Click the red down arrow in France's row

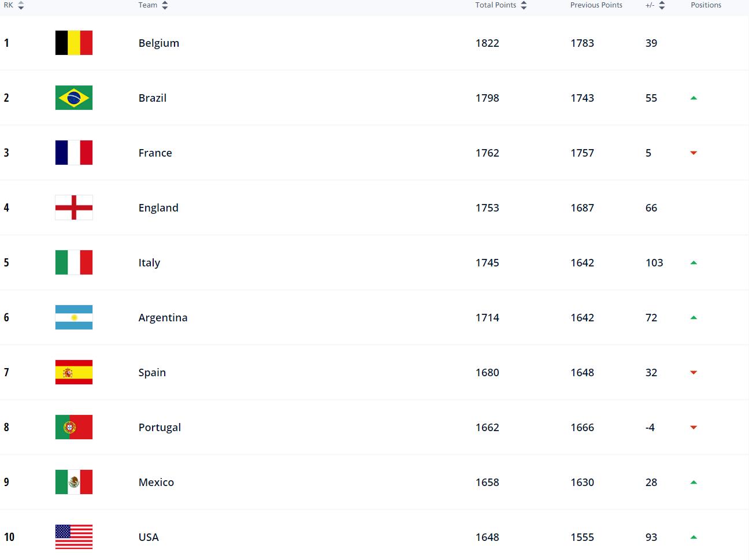click(x=694, y=153)
